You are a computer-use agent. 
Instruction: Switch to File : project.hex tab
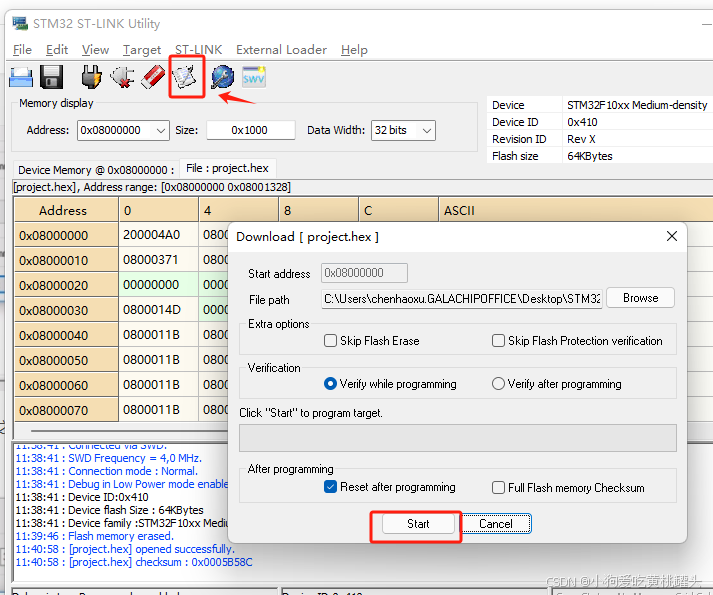tap(227, 168)
